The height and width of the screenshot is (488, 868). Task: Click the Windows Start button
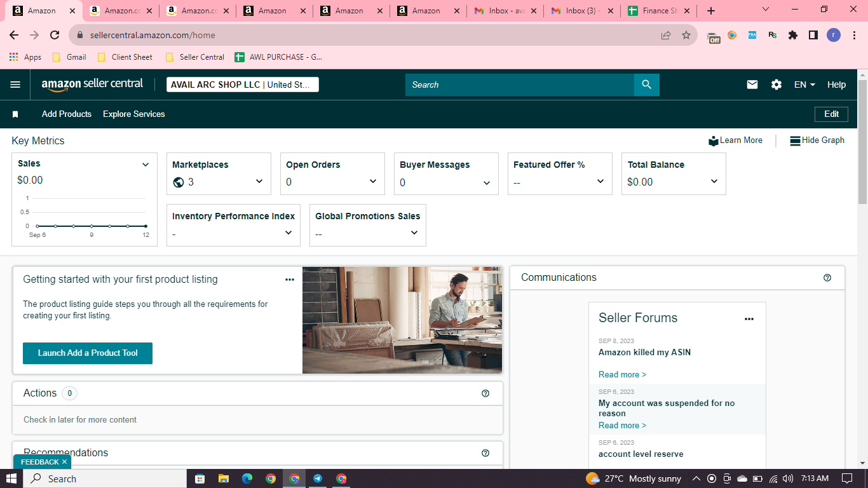(x=11, y=478)
